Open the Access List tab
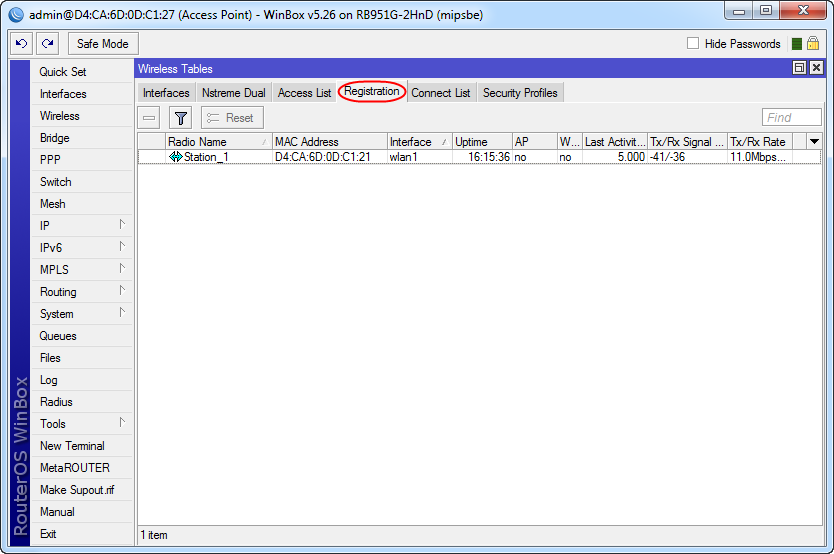This screenshot has width=834, height=554. point(304,93)
